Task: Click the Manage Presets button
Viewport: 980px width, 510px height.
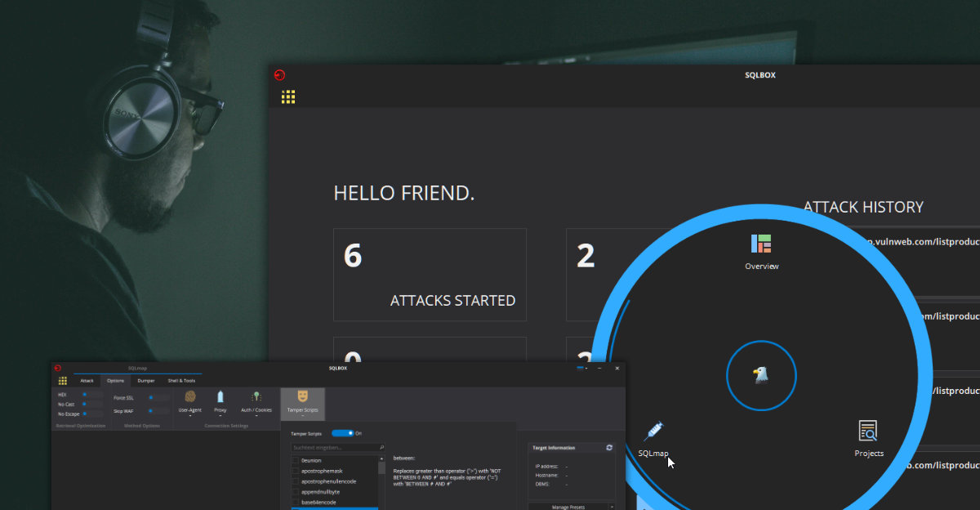Action: (568, 507)
